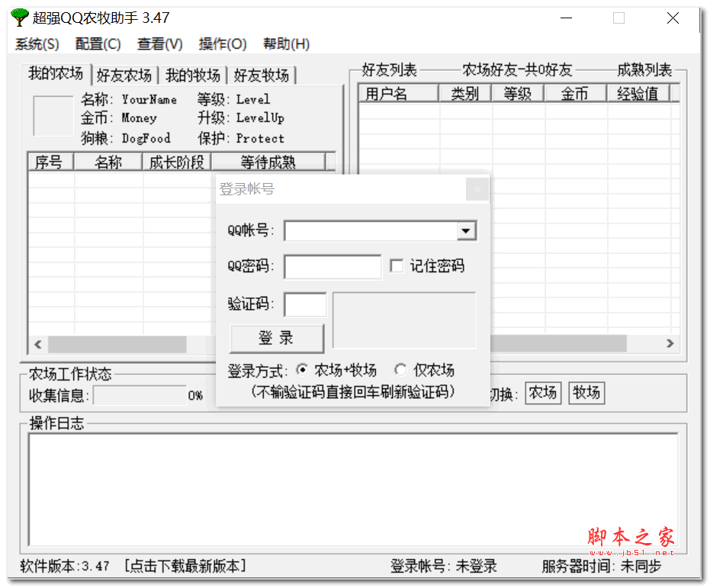Click the 牧场 switch button
Screen dimensions: 710x588
click(x=586, y=393)
